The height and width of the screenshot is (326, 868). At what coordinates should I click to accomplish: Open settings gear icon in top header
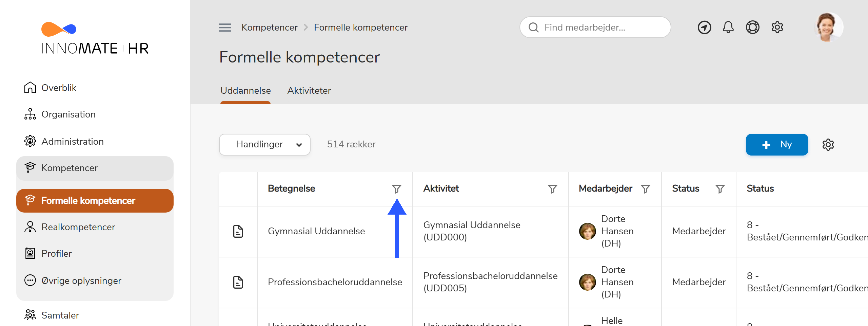tap(777, 27)
